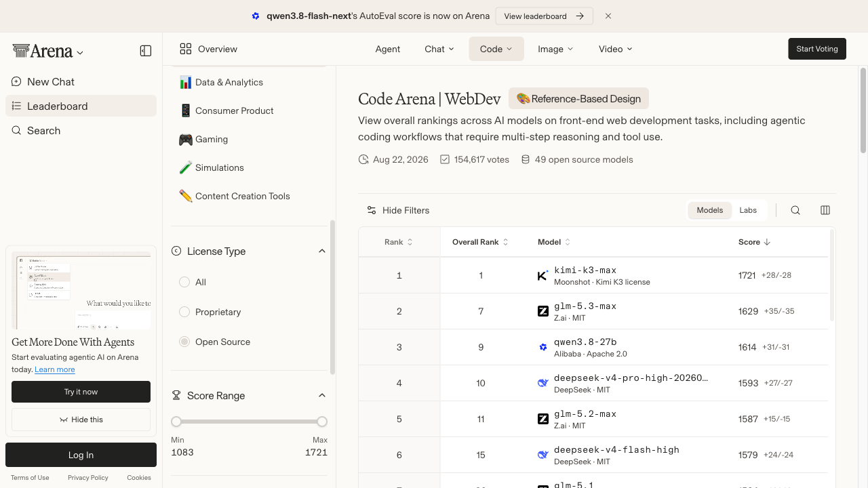
Task: Click the Data & Analytics chart icon
Action: (186, 82)
